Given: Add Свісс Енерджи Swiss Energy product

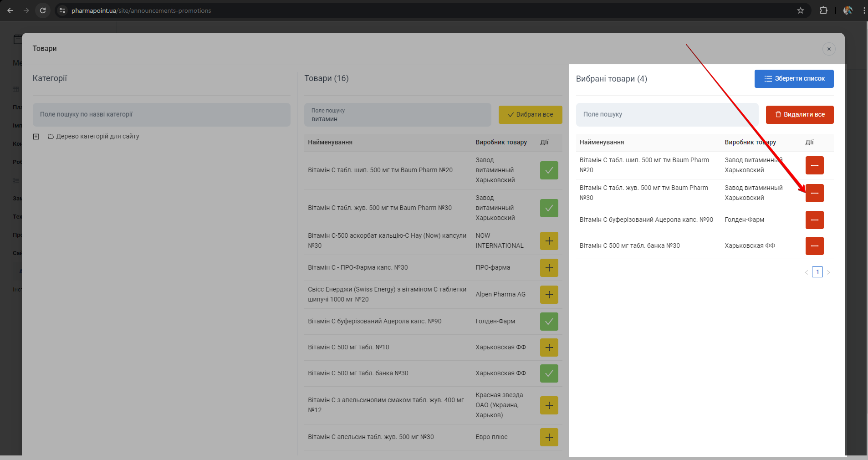Looking at the screenshot, I should click(549, 295).
